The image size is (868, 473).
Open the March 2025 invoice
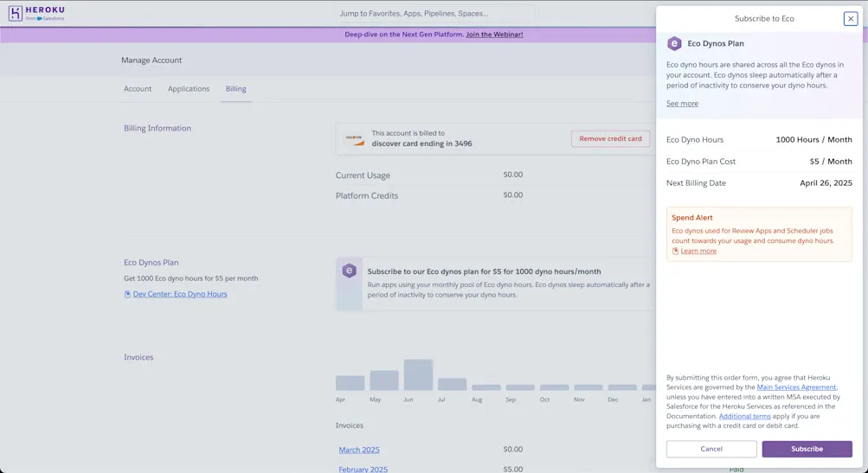(x=359, y=450)
